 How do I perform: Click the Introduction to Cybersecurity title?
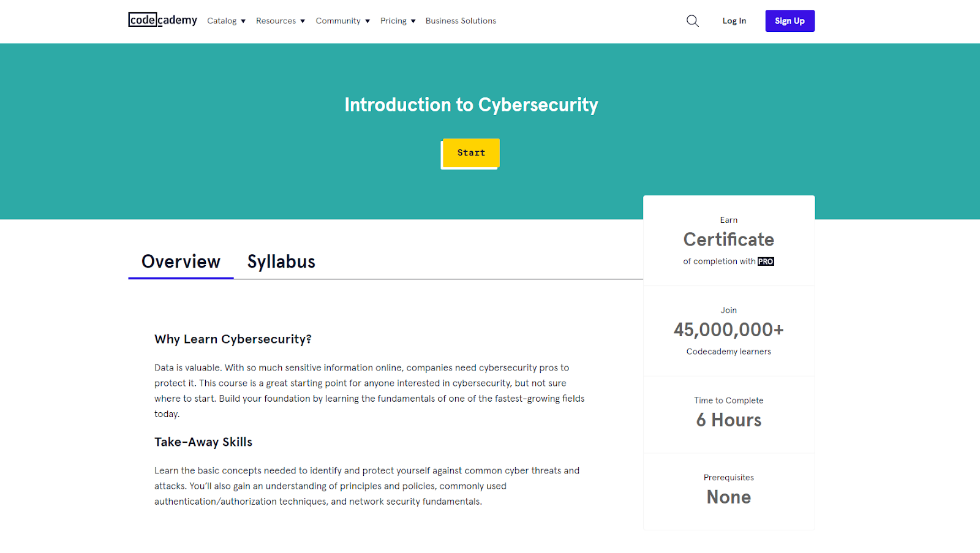pos(471,105)
